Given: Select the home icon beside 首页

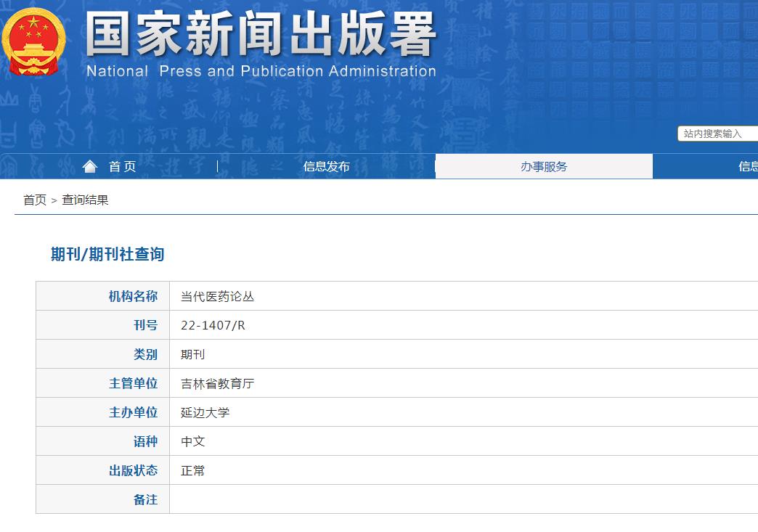Looking at the screenshot, I should pyautogui.click(x=89, y=165).
